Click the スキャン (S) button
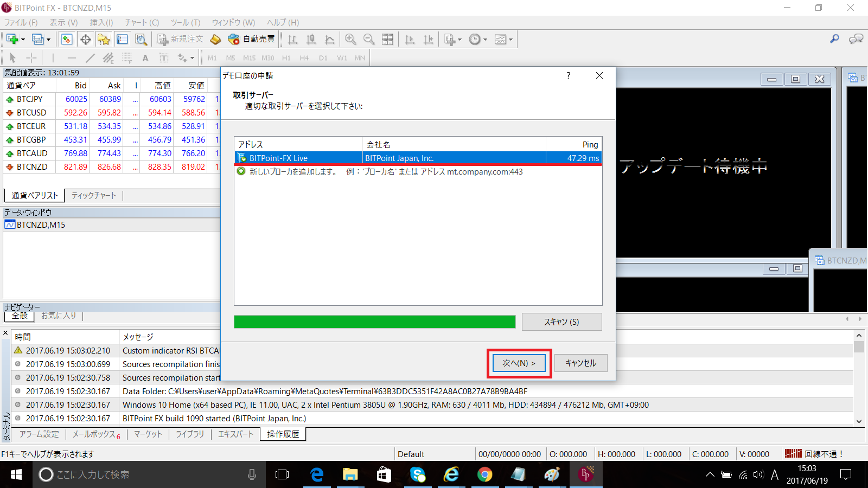868x488 pixels. coord(561,322)
